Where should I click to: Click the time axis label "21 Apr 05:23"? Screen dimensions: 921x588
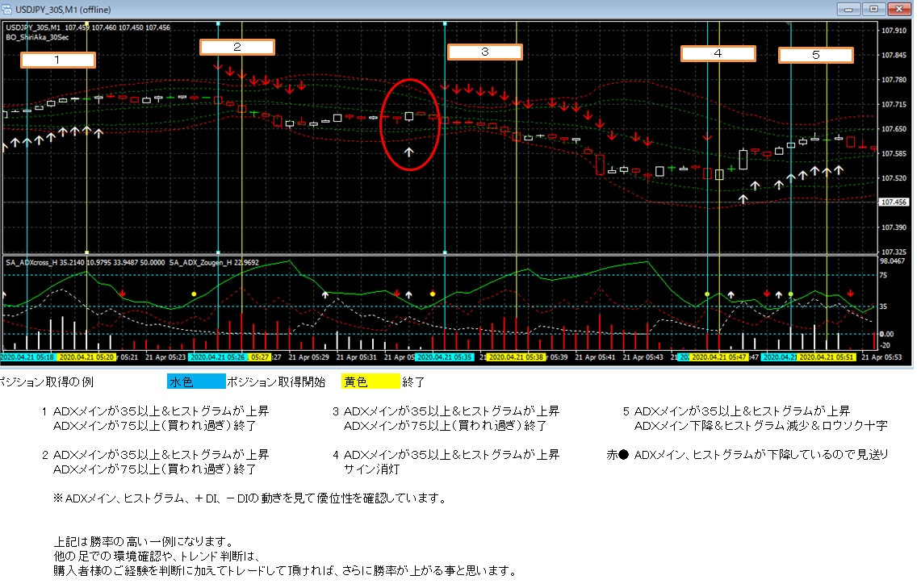pyautogui.click(x=165, y=357)
